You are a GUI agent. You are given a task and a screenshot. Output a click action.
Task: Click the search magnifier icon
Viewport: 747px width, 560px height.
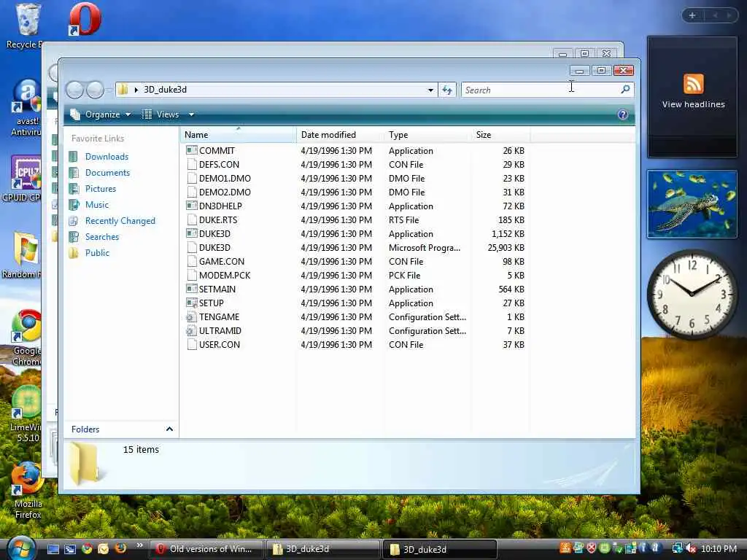coord(625,89)
